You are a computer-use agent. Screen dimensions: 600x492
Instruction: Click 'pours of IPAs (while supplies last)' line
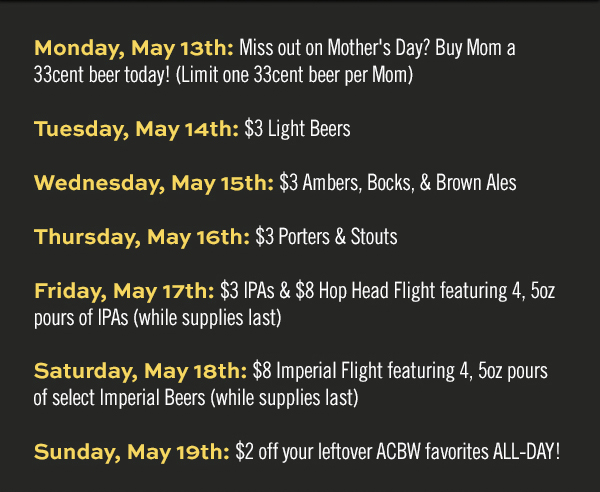click(x=158, y=318)
